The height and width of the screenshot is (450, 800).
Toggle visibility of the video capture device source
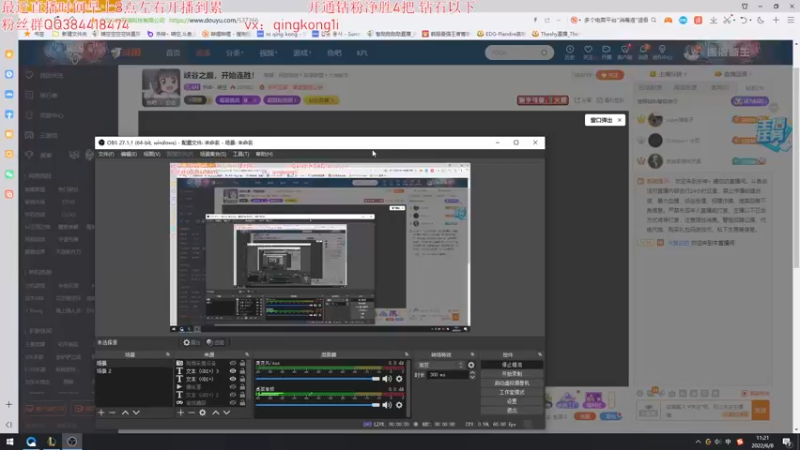pyautogui.click(x=233, y=363)
